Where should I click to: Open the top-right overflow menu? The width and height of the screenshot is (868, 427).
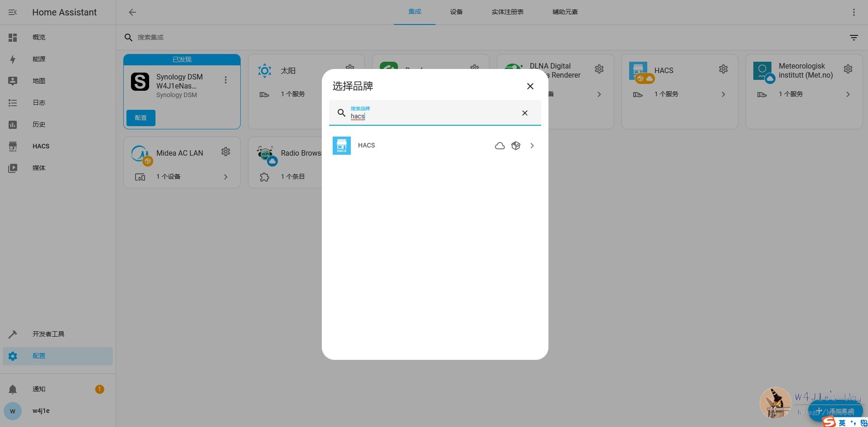click(x=853, y=12)
